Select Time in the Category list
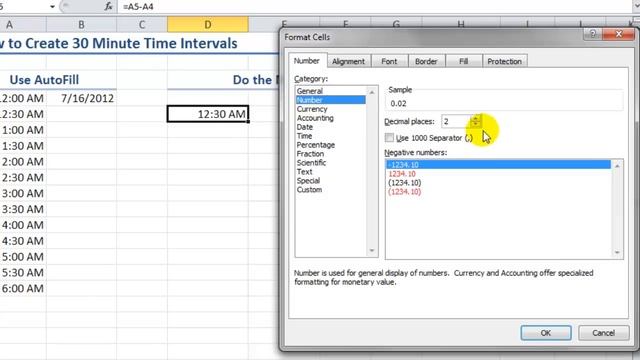The image size is (640, 360). point(331,136)
